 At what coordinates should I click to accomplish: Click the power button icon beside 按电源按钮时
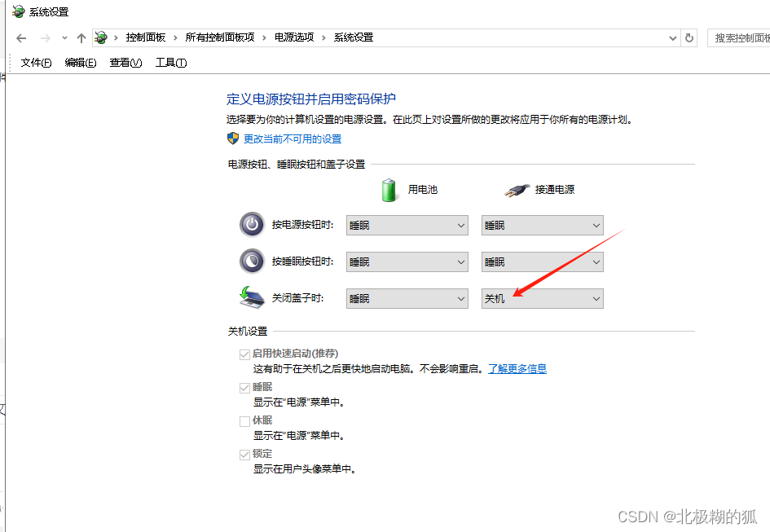point(252,225)
